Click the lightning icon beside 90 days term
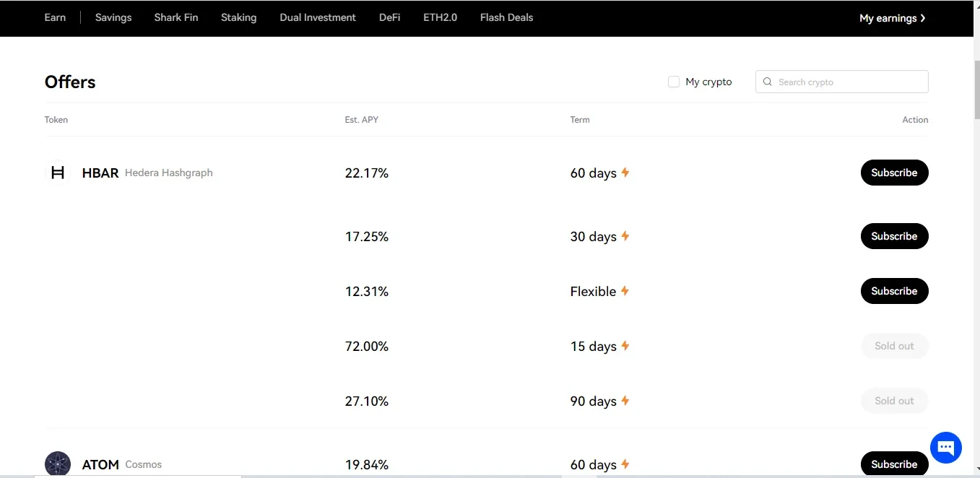 [x=625, y=401]
